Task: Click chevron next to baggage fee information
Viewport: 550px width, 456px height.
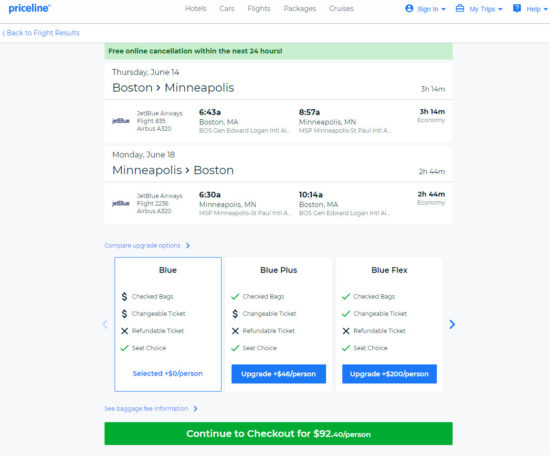Action: 196,409
